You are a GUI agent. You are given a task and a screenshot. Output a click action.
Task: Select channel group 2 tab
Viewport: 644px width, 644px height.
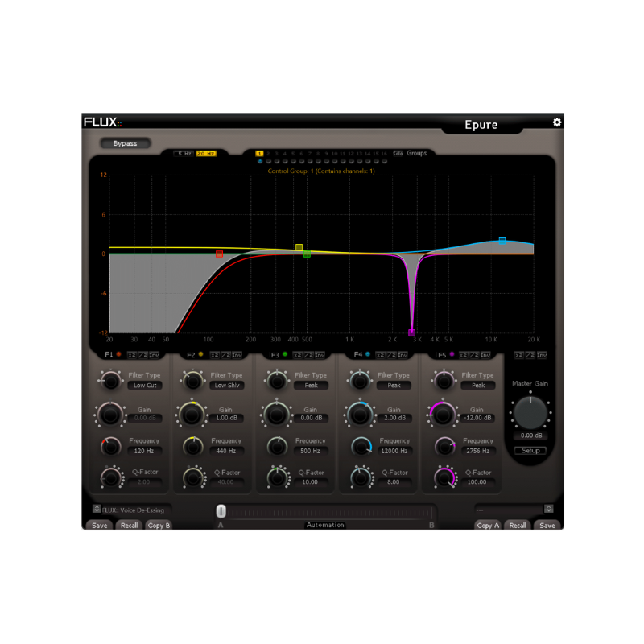point(268,154)
